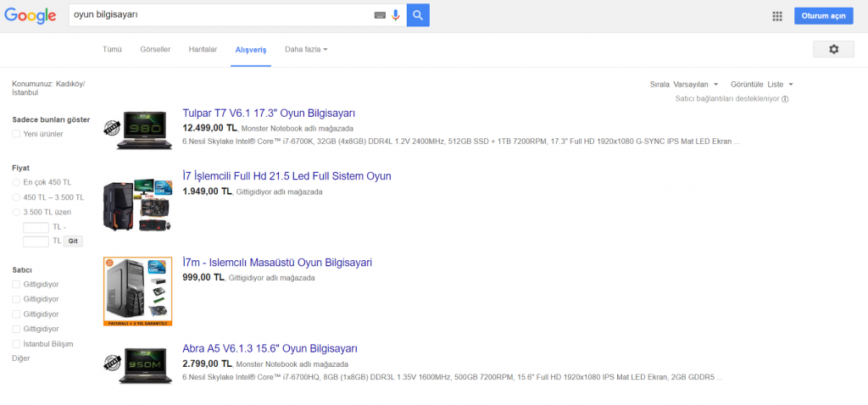The image size is (868, 405).
Task: Open the İ7m Masaüstü tower thumbnail
Action: pos(137,291)
